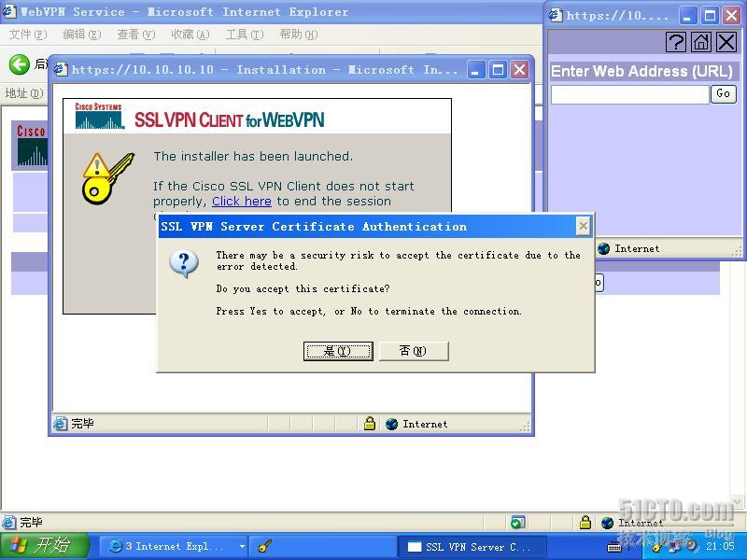Click the Enter Web Address URL input field
Viewport: 747px width, 560px height.
point(629,94)
